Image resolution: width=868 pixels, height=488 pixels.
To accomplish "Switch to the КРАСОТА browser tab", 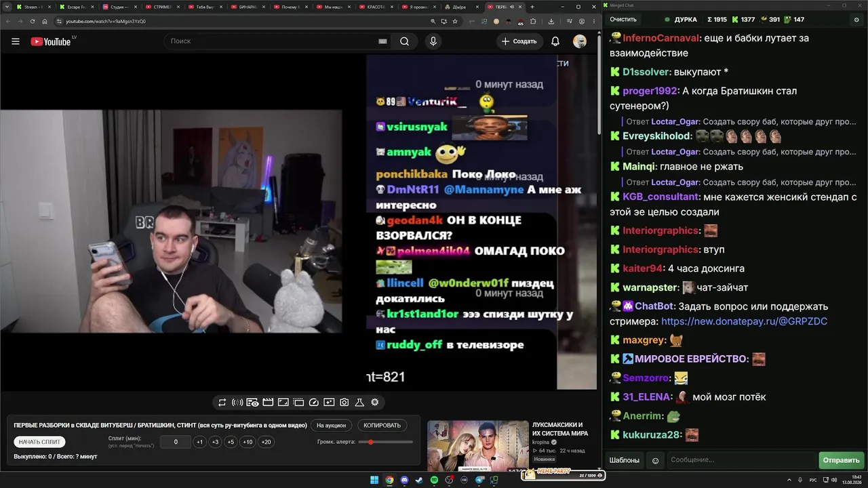I will [376, 7].
